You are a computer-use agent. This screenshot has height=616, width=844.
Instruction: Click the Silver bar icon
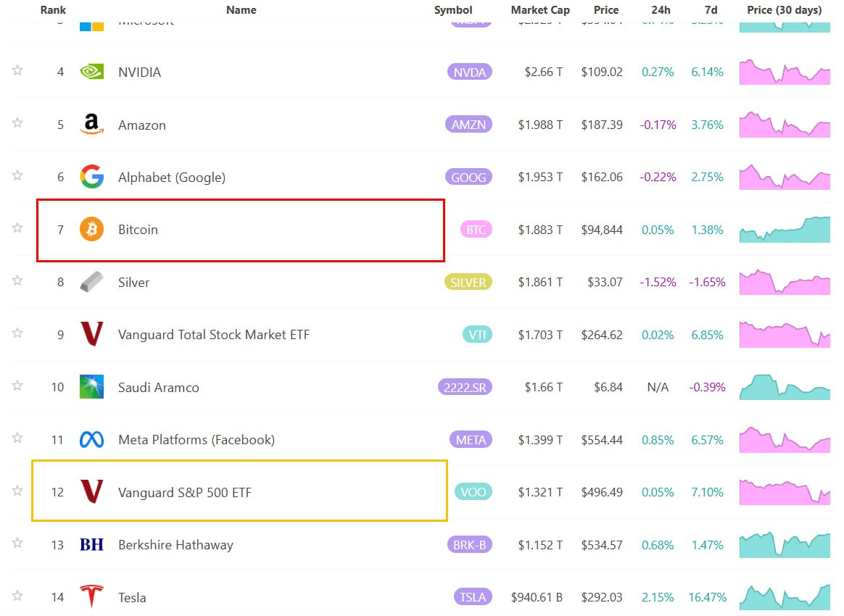click(x=91, y=281)
